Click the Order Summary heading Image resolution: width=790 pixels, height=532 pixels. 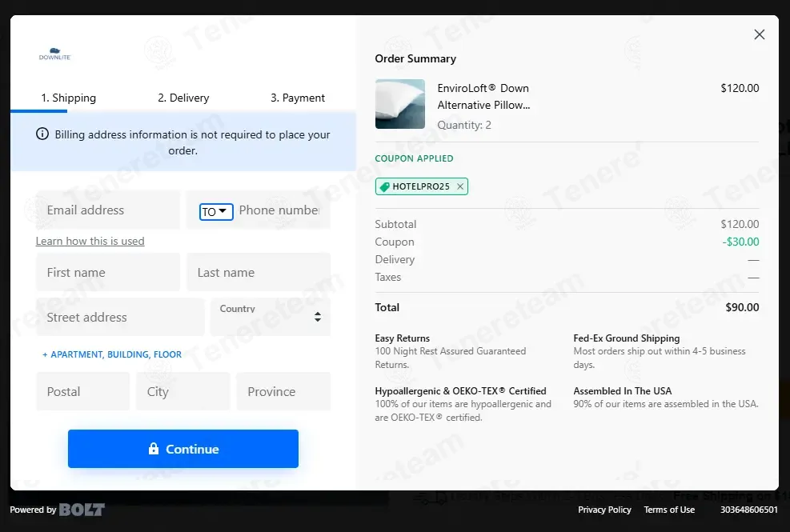coord(415,59)
